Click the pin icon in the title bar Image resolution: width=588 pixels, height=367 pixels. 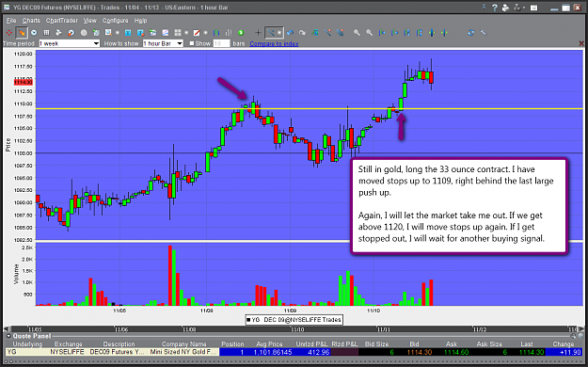(485, 8)
